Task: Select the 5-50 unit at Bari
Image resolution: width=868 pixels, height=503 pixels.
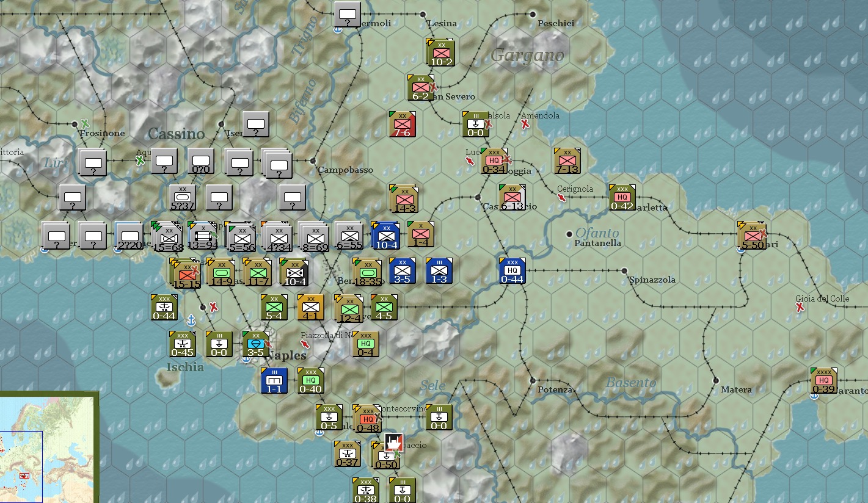Action: pos(752,236)
